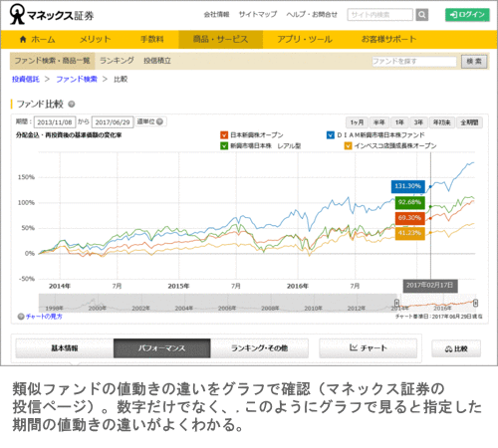Click the site search input field
498x448 pixels.
[x=379, y=15]
